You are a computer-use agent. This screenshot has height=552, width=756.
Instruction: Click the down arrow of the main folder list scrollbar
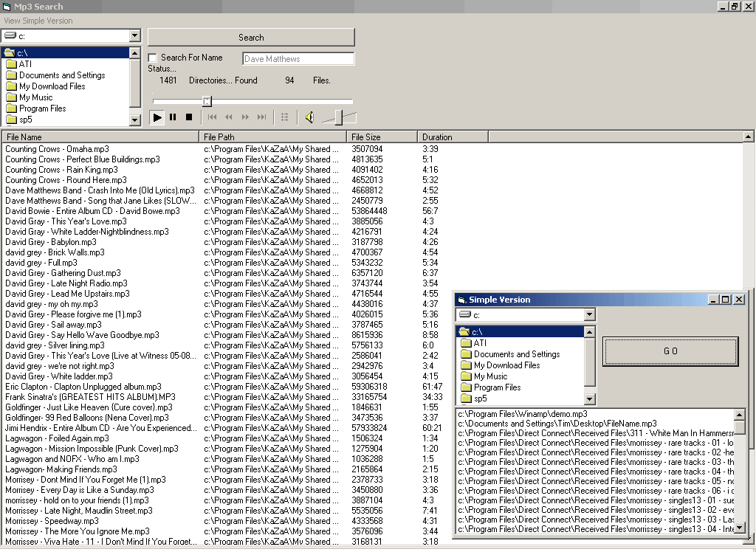(135, 120)
